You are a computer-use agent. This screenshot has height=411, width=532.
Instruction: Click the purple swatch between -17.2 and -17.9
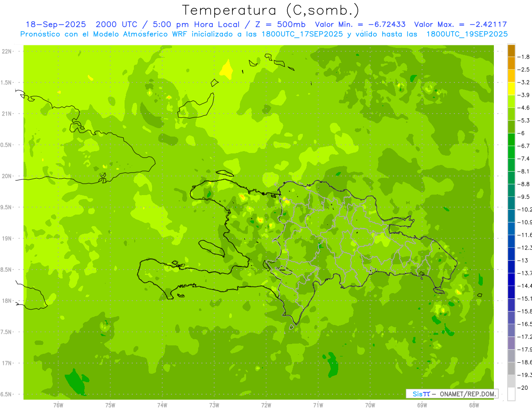(x=511, y=343)
